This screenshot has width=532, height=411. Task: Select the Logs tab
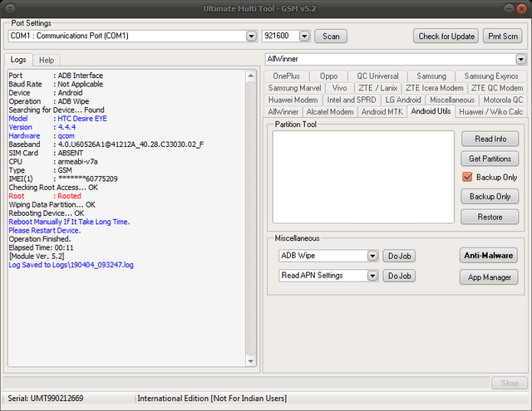18,60
